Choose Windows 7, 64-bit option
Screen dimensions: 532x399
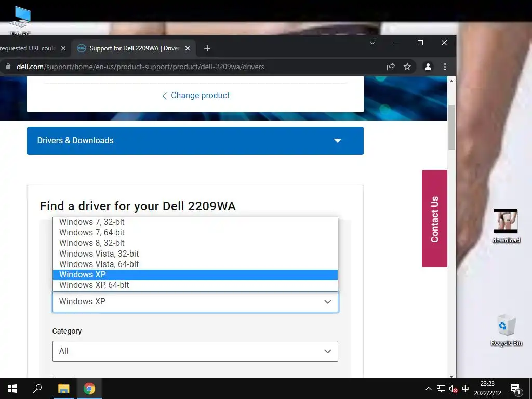[195, 233]
